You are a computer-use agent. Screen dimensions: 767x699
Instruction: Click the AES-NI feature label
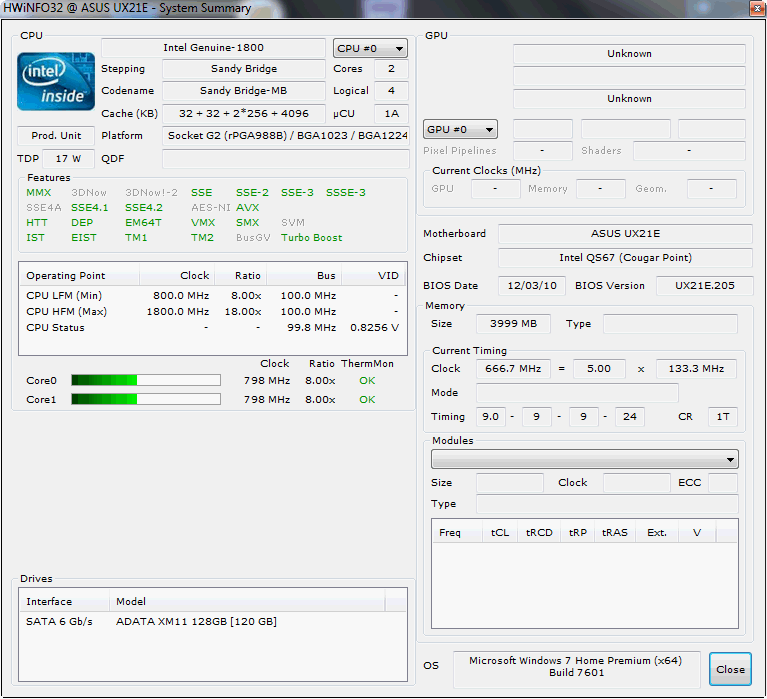[x=210, y=208]
